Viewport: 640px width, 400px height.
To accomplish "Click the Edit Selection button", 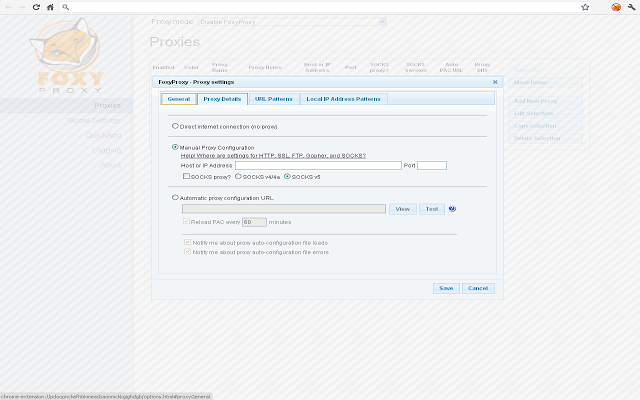I will 545,113.
